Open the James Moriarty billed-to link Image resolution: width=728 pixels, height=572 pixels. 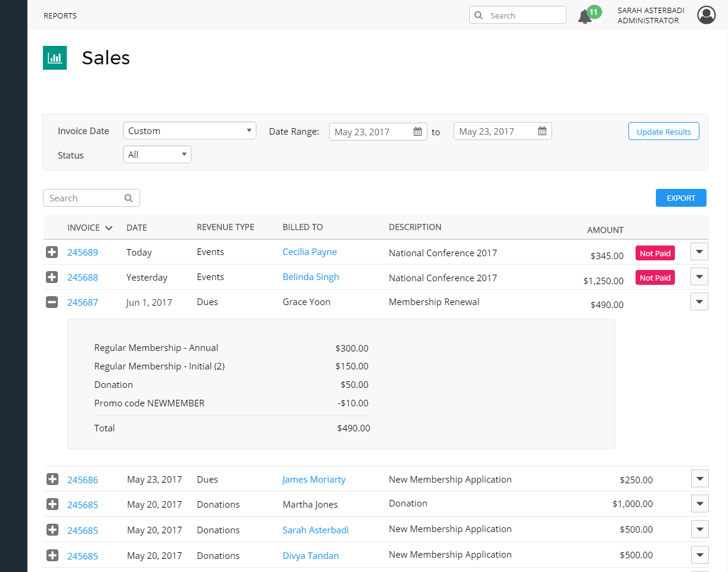[x=314, y=480]
